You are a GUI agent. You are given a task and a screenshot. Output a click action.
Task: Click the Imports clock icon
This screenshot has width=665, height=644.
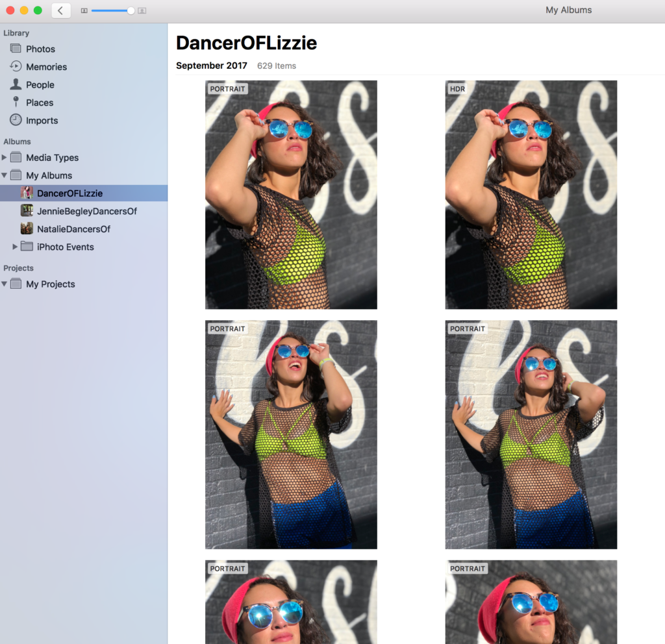tap(16, 120)
